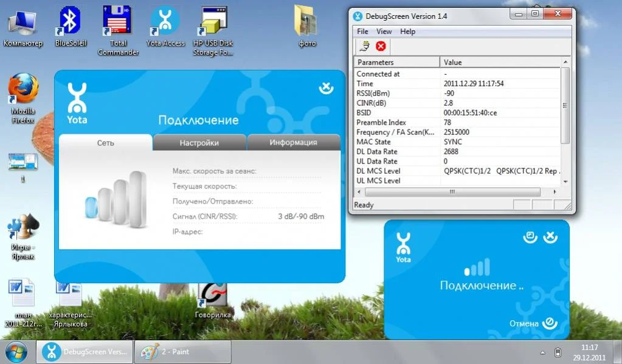Close the large Yota Подключение window
The width and height of the screenshot is (622, 364).
326,88
